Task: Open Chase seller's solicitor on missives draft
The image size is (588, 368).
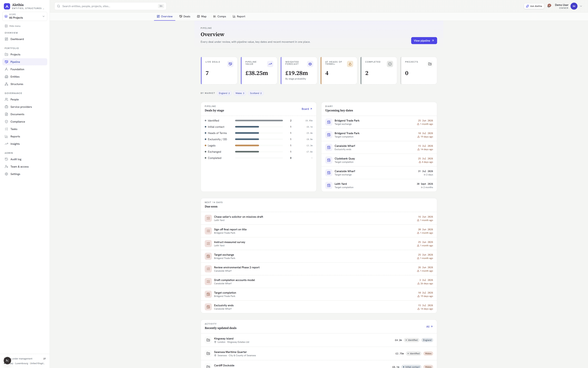Action: click(319, 218)
